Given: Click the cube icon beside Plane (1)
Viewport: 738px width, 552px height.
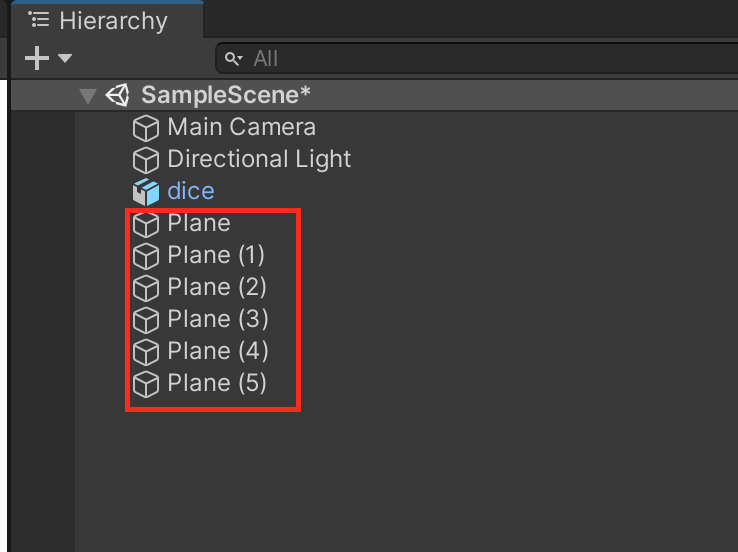Looking at the screenshot, I should [x=147, y=256].
